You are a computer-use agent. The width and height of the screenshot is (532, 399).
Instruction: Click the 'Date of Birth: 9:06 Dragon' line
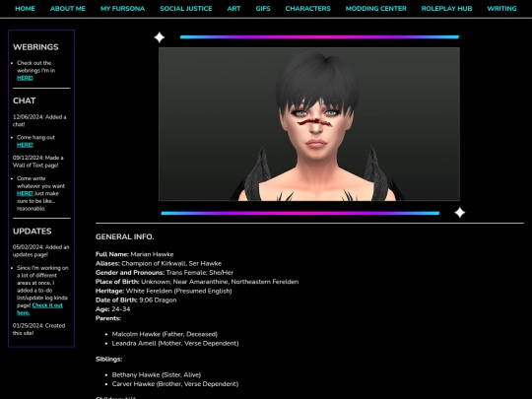(136, 300)
